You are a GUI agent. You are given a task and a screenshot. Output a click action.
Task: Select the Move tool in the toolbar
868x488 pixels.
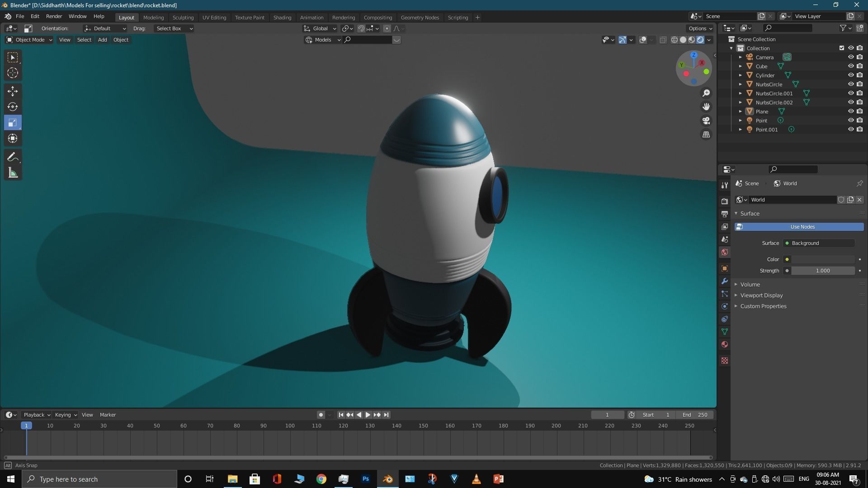click(13, 91)
